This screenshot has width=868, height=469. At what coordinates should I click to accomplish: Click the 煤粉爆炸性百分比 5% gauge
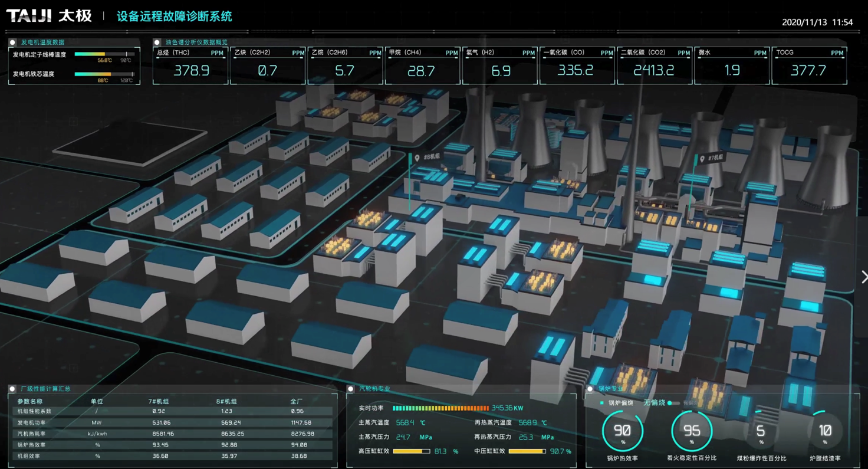[761, 432]
